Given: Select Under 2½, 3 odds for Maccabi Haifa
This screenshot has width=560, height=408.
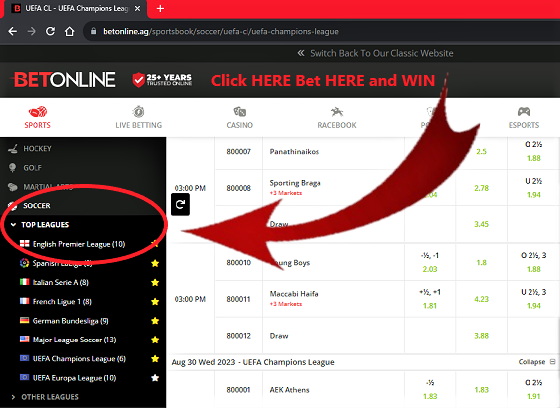Looking at the screenshot, I should click(x=534, y=305).
